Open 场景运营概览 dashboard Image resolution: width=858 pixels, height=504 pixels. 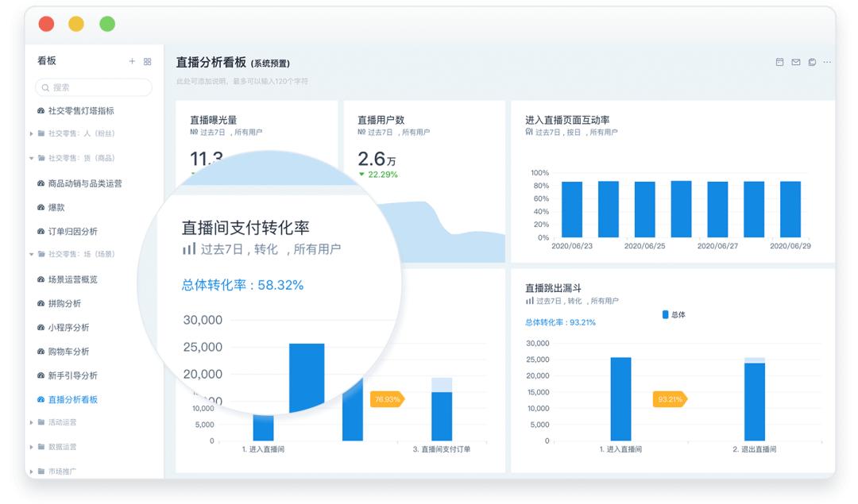click(x=73, y=279)
